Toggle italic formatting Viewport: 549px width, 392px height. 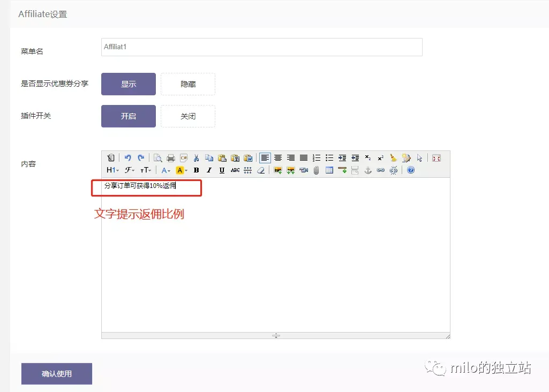click(x=209, y=170)
